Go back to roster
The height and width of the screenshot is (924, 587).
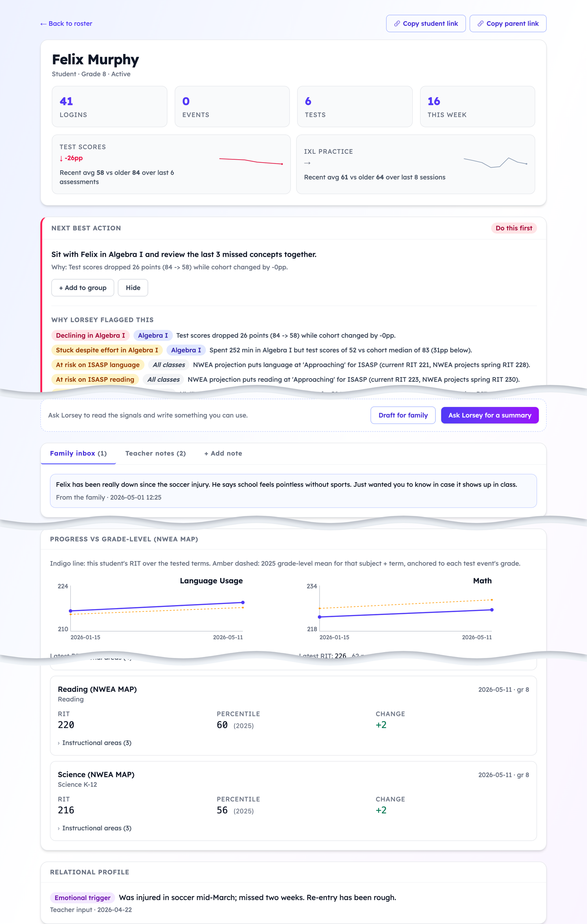66,23
